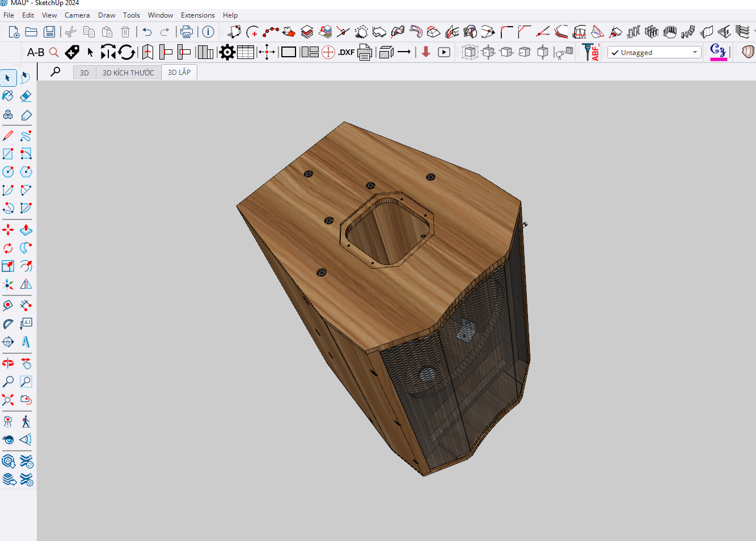Click the magenta-underlined Curviloft icon
Viewport: 756px width, 541px height.
718,51
